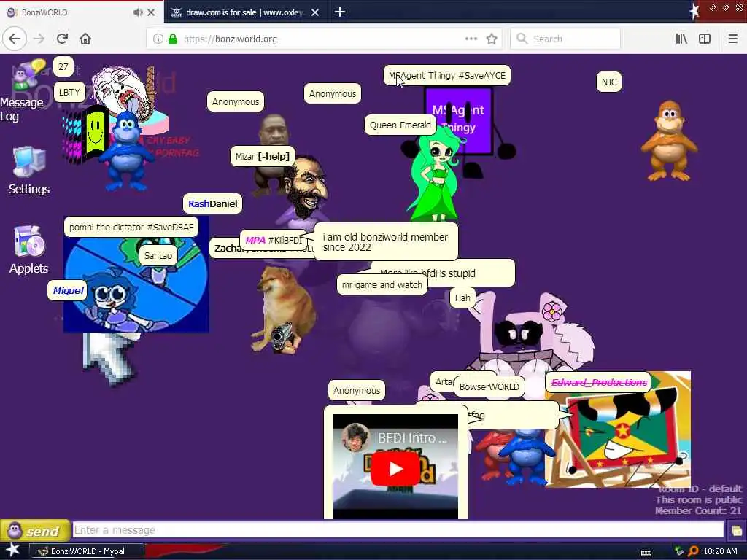Viewport: 747px width, 560px height.
Task: Click the Enter a message field
Action: (398, 530)
